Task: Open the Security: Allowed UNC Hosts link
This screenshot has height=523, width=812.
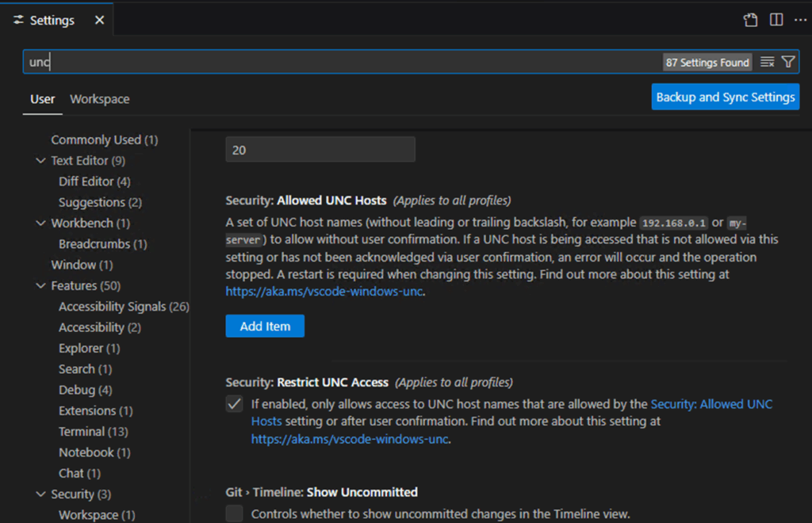Action: tap(710, 404)
